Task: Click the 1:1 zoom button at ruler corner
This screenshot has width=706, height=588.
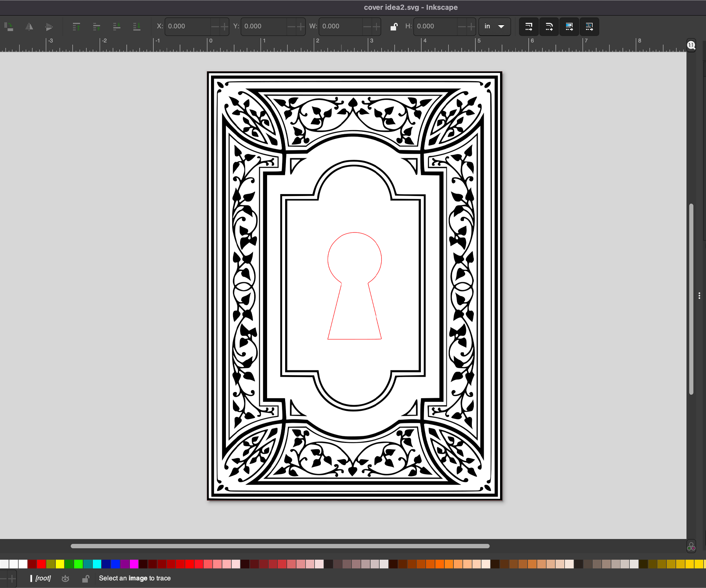Action: click(691, 45)
